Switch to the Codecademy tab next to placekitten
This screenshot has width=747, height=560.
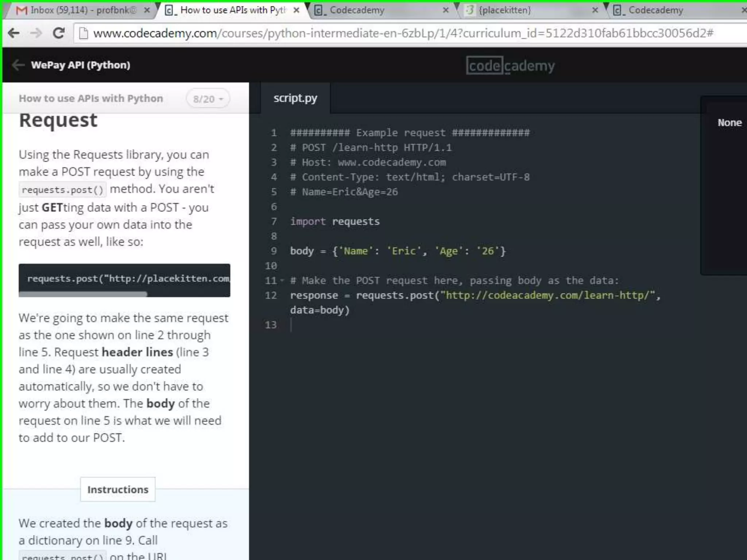point(381,10)
